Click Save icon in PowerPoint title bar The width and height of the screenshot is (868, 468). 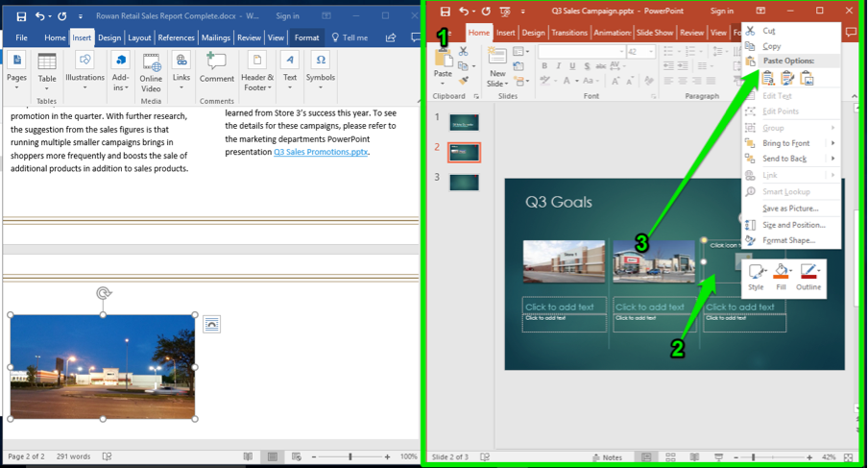(x=446, y=12)
